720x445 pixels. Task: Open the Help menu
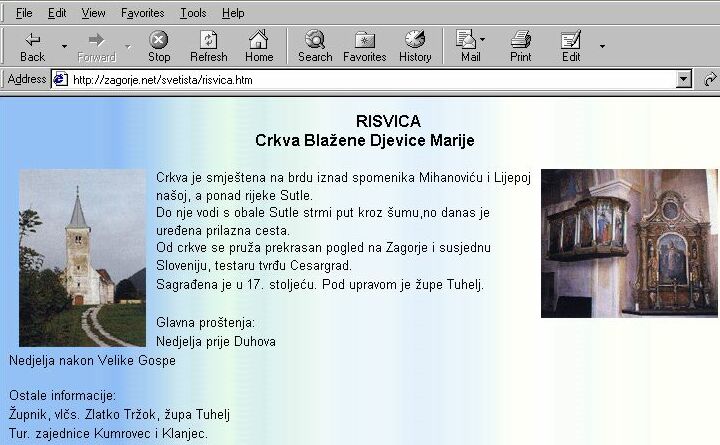233,13
